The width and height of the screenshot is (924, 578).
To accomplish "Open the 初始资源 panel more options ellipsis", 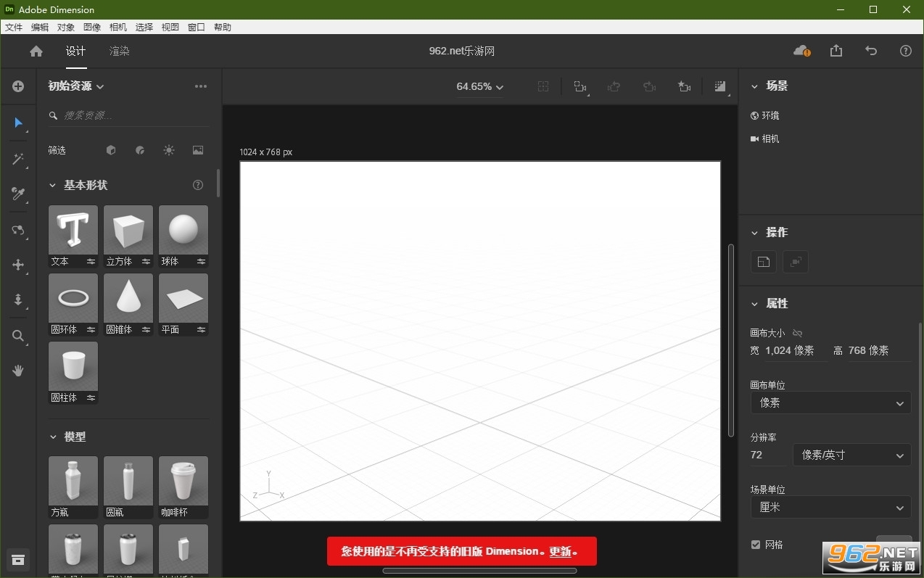I will pyautogui.click(x=201, y=86).
